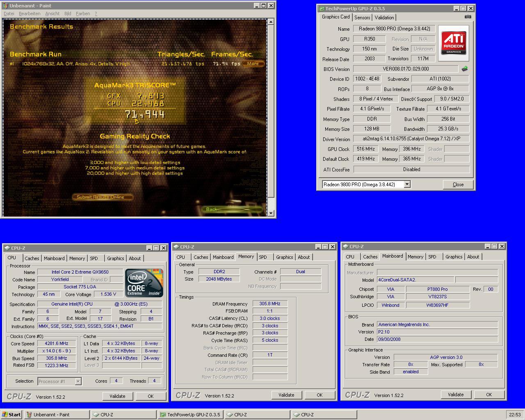Click the taskbar clock showing 22:53

pos(515,414)
